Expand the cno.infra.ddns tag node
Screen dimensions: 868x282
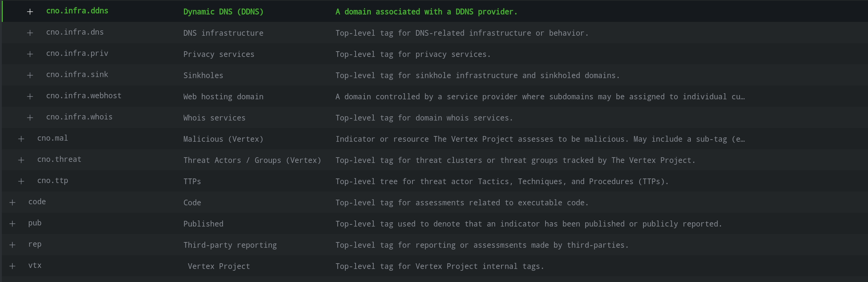(30, 12)
